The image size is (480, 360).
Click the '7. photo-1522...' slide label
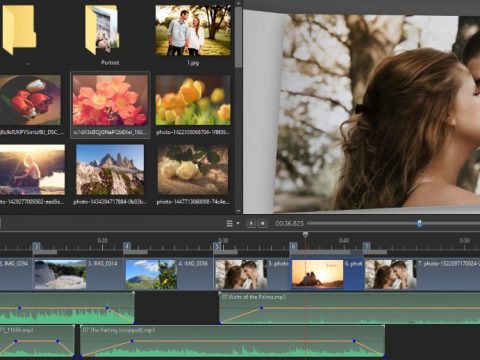pyautogui.click(x=449, y=264)
